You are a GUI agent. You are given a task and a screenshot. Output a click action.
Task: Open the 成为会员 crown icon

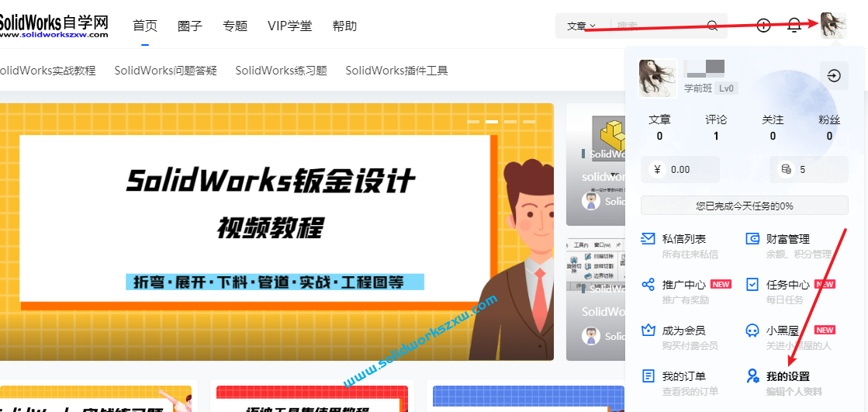point(648,331)
